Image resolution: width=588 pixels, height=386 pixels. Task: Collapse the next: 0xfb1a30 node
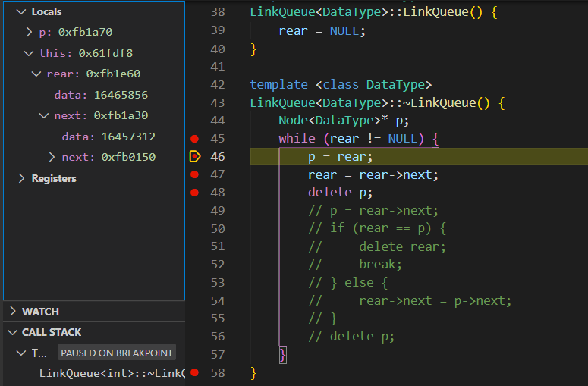(x=44, y=115)
